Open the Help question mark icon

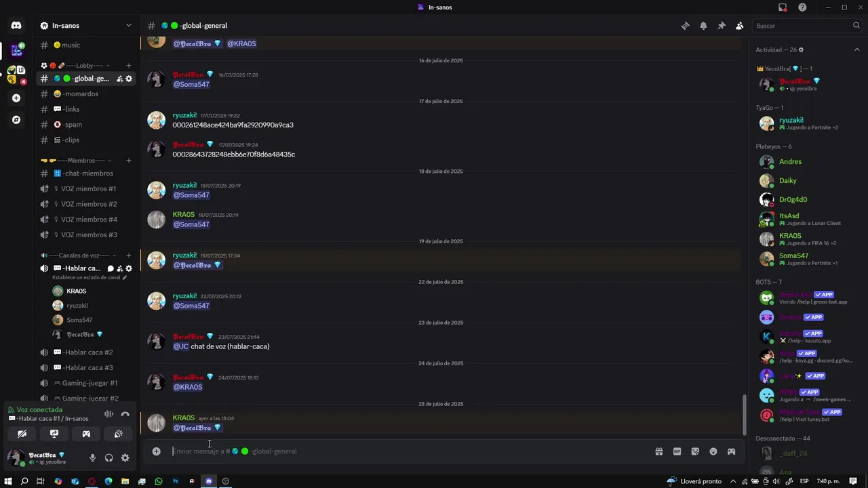[x=802, y=7]
